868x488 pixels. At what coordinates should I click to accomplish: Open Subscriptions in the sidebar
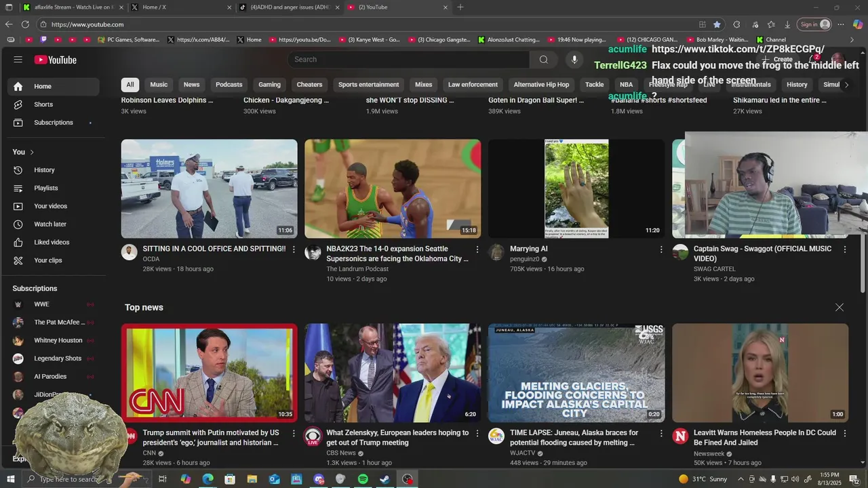pyautogui.click(x=54, y=123)
